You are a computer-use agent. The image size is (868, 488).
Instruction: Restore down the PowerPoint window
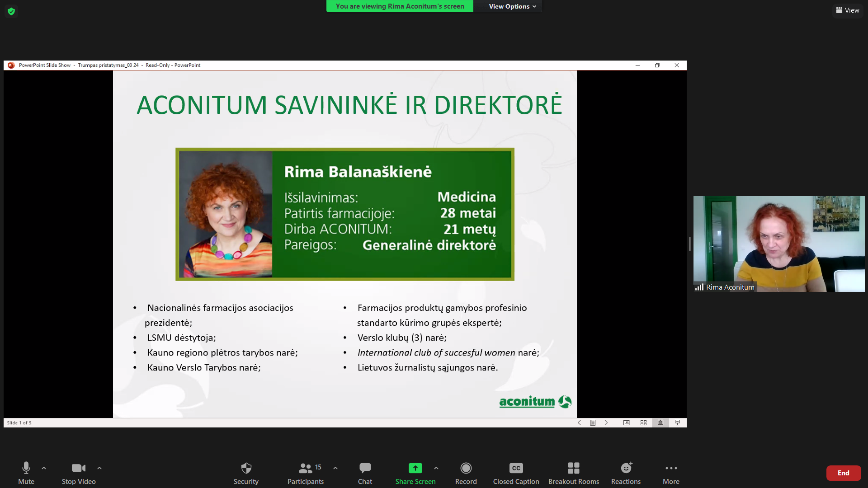pos(657,65)
